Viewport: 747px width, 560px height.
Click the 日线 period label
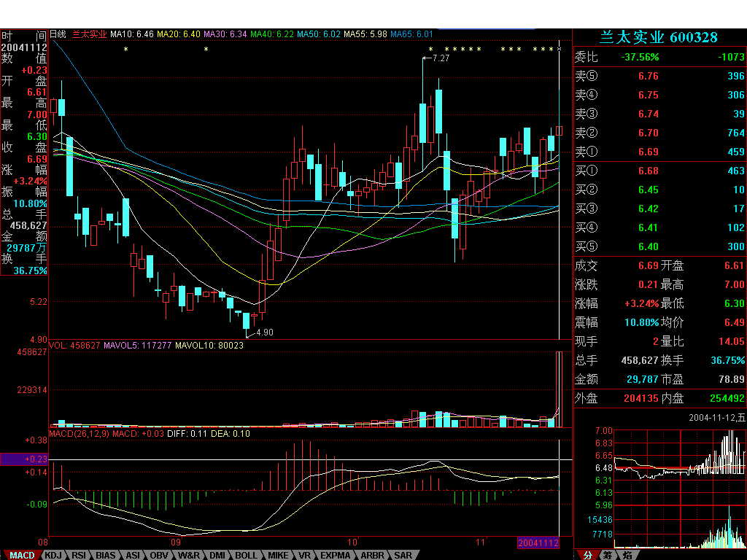[58, 34]
